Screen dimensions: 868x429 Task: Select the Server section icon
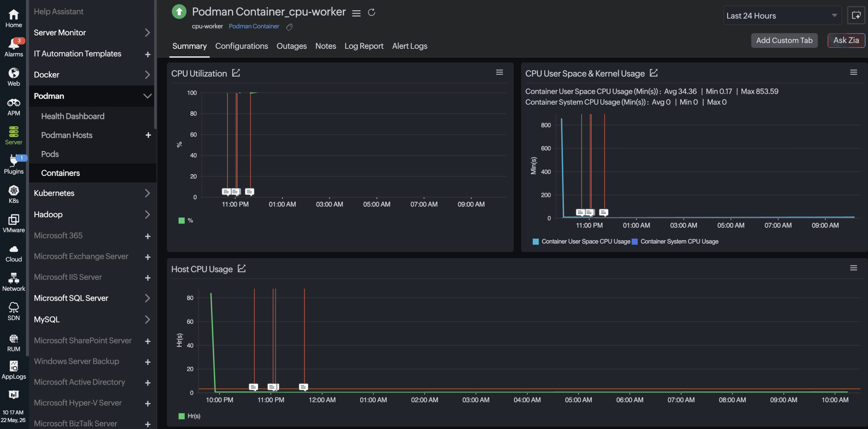pyautogui.click(x=13, y=135)
